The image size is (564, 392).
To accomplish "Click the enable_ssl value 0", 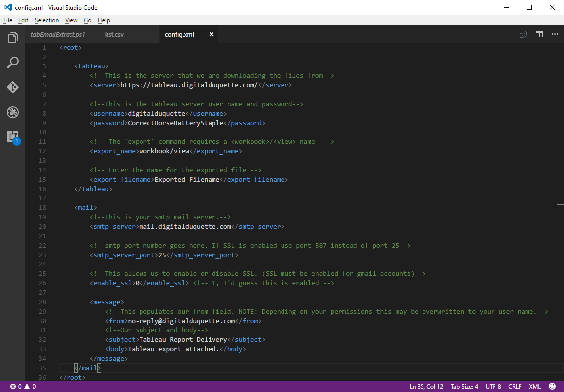I will (x=138, y=283).
